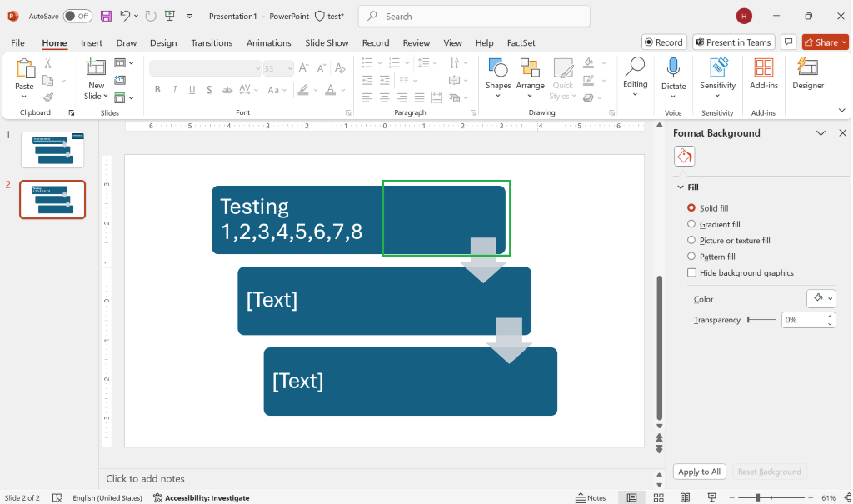Viewport: 853px width, 504px height.
Task: Open the Designer ideas pane
Action: (808, 74)
